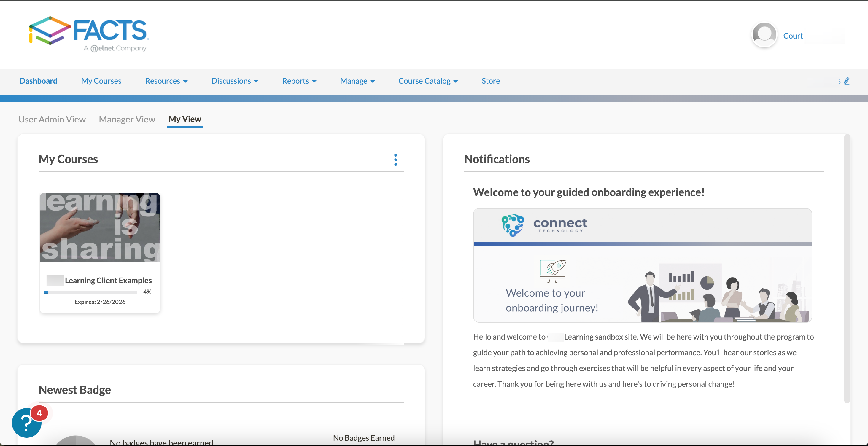Viewport: 868px width, 446px height.
Task: Click the Court username link
Action: click(793, 36)
